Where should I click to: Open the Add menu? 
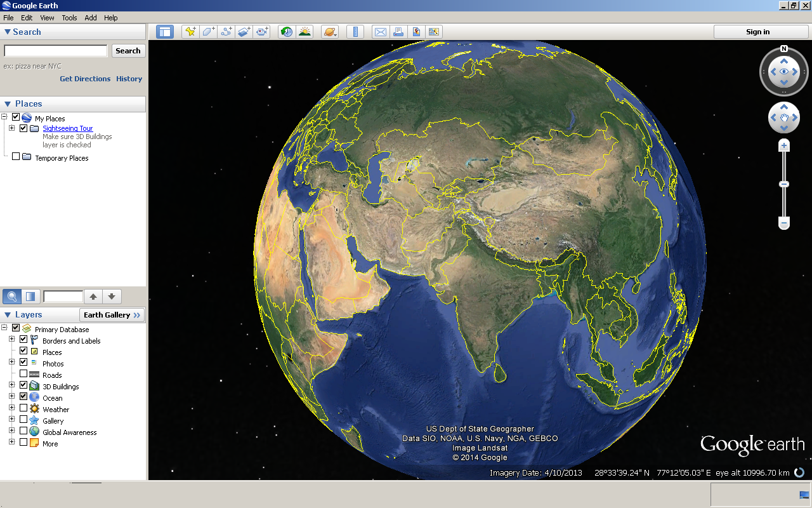pyautogui.click(x=91, y=18)
